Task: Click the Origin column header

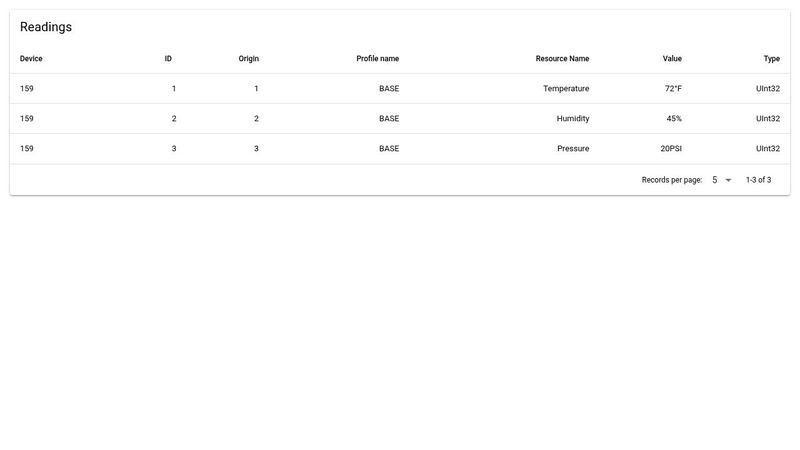Action: pos(248,59)
